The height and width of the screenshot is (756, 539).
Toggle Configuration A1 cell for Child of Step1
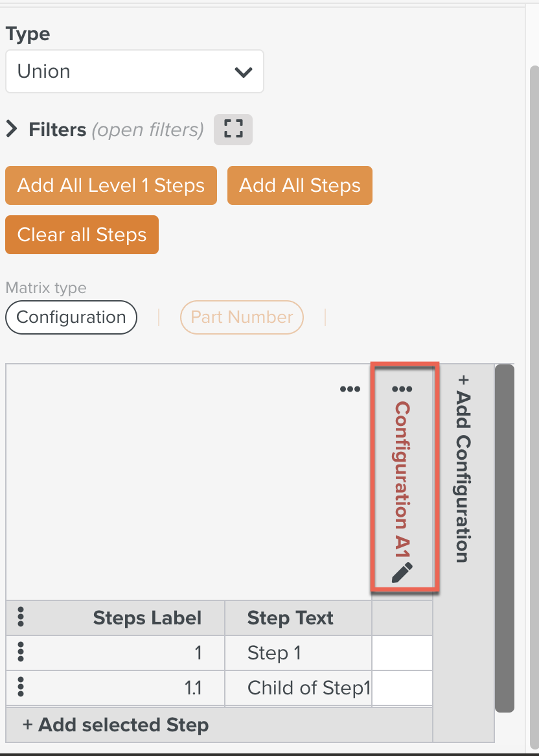(402, 687)
